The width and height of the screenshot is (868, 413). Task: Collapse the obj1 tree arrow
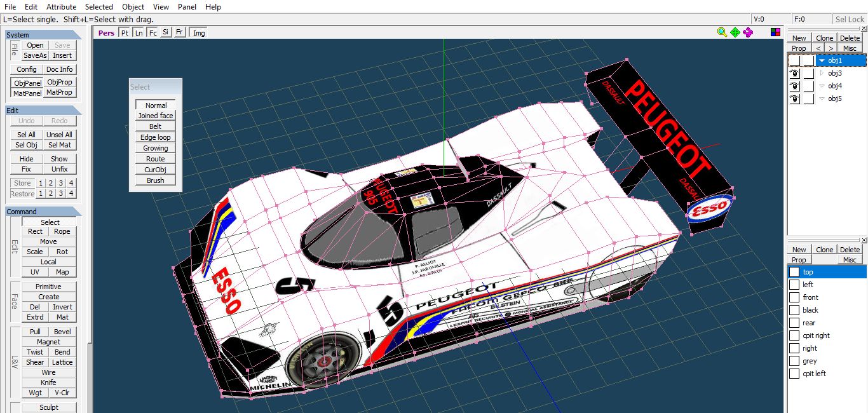[x=822, y=61]
